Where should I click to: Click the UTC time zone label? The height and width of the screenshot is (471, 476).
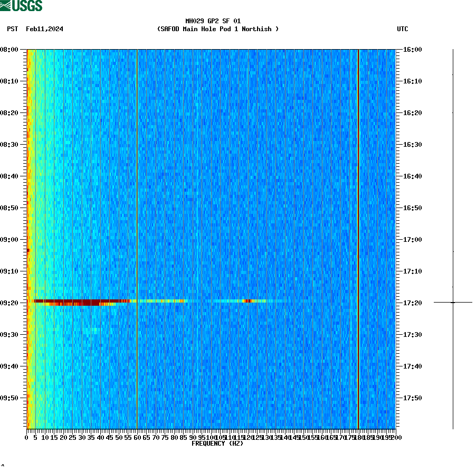tap(403, 30)
